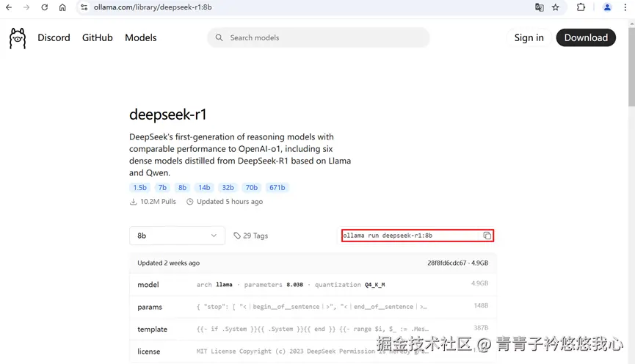Open the Discord link
This screenshot has width=635, height=364.
pyautogui.click(x=54, y=37)
